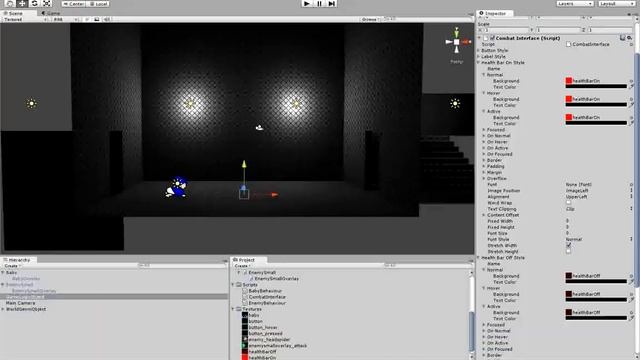Open the Alignment UpperLeft dropdown
Screen dimensions: 640x360
[x=598, y=196]
